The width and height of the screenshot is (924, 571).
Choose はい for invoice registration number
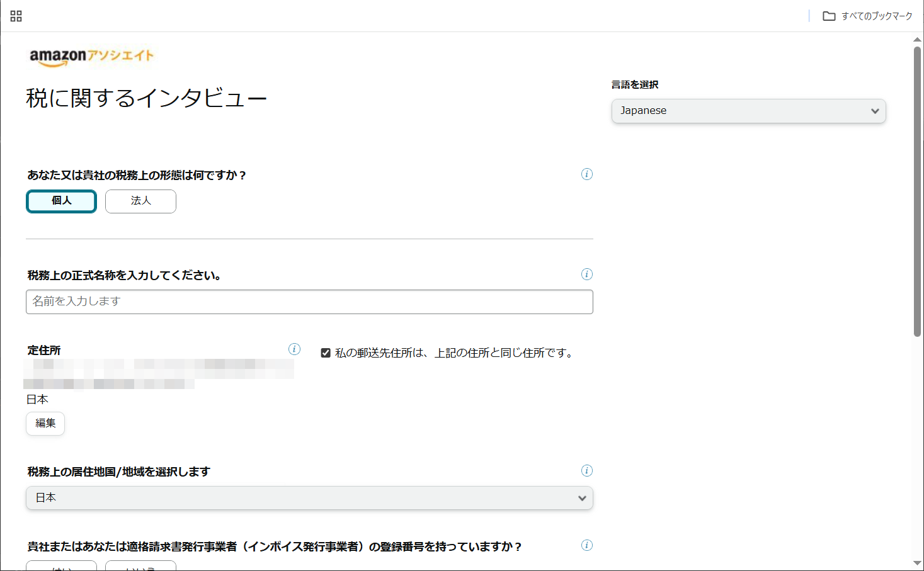[61, 566]
